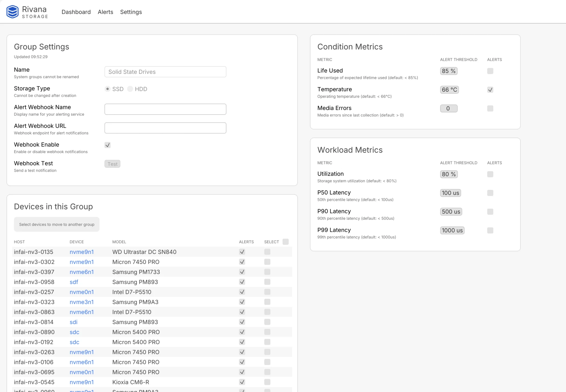Open nvme0n1 device on infai-nv3-0257
This screenshot has width=566, height=392.
tap(82, 292)
